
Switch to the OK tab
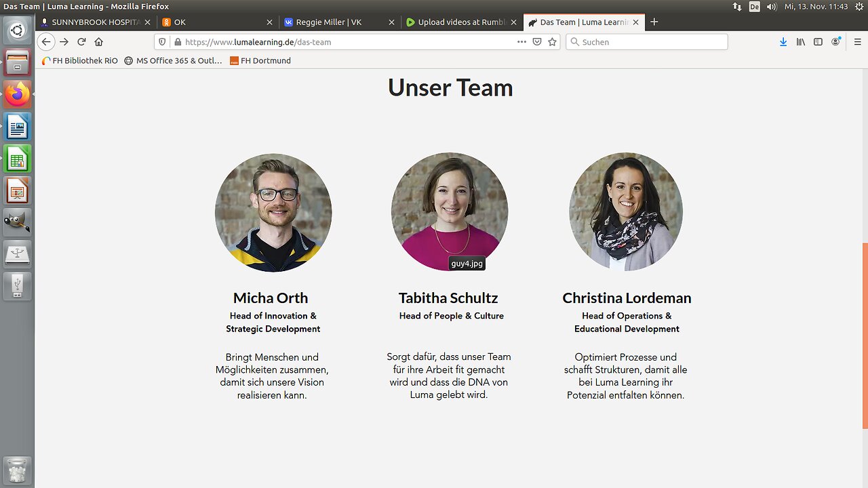pos(218,22)
